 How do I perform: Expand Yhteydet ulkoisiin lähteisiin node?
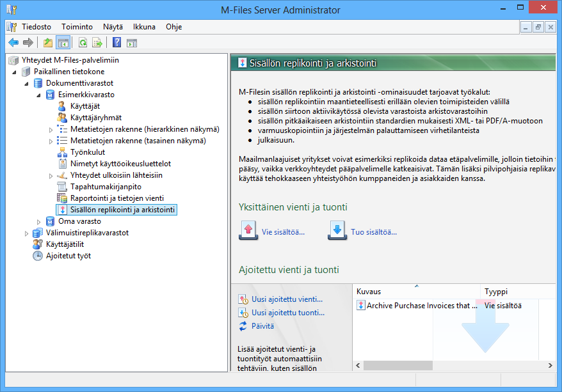[x=51, y=175]
